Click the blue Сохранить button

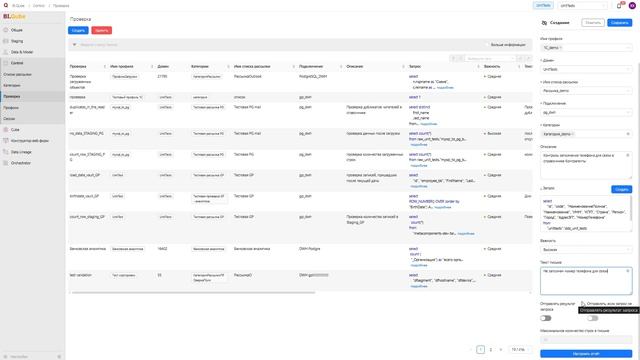click(x=620, y=23)
